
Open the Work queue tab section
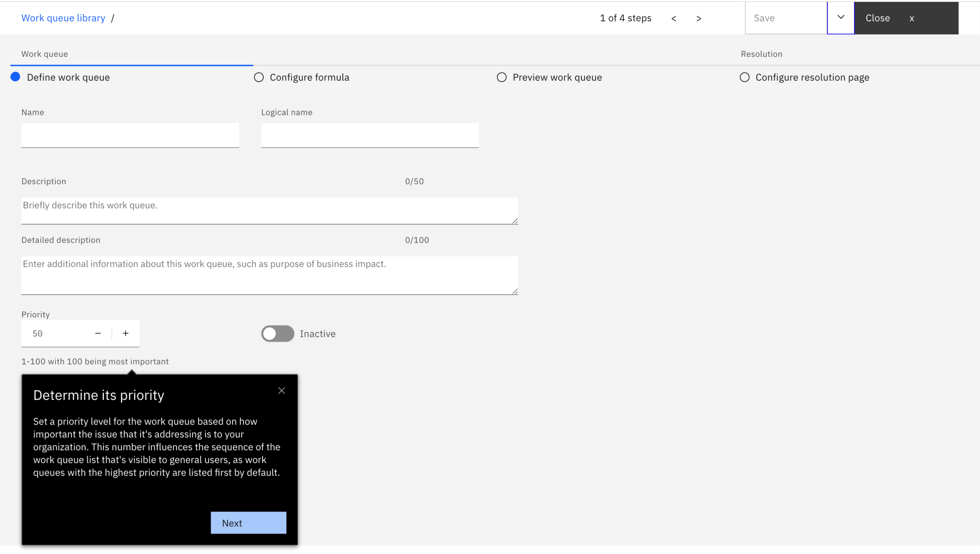tap(44, 54)
